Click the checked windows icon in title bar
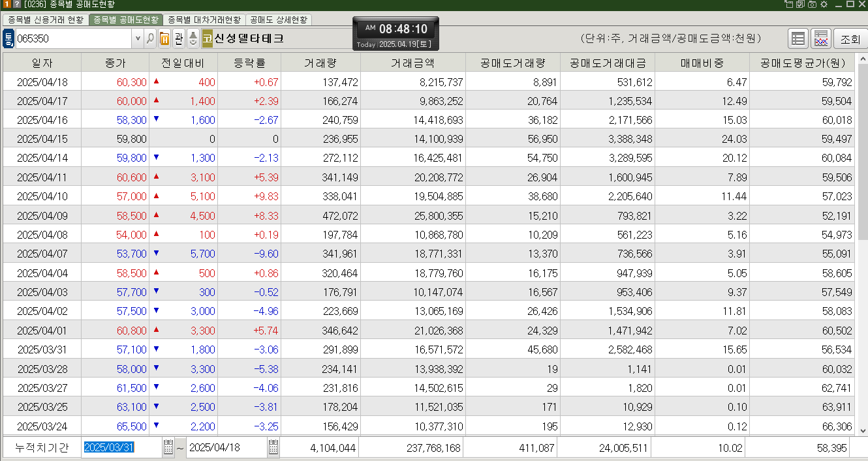This screenshot has height=461, width=868. pos(801,4)
